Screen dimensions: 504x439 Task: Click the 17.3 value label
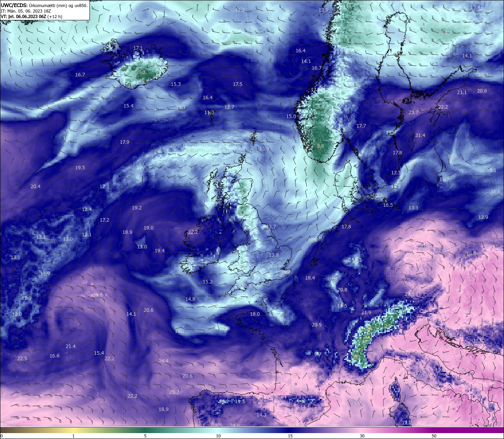(396, 173)
